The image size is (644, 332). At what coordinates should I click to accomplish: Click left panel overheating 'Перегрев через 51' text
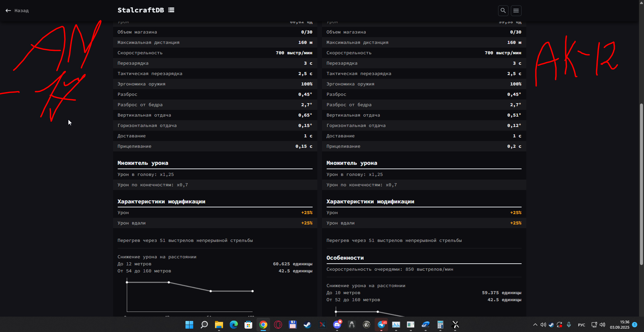point(185,241)
